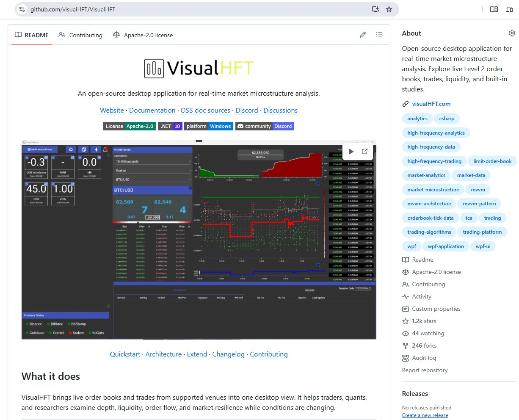Select the trading-algorithms topic tag
Viewport: 519px width, 420px height.
coord(429,232)
